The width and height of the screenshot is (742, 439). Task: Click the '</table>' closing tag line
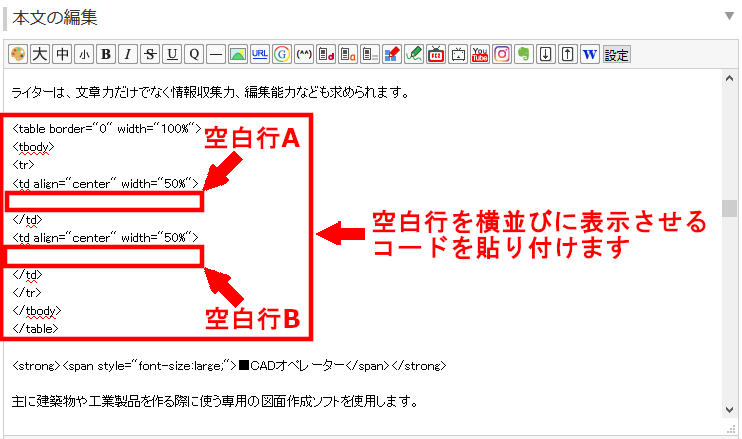pos(35,329)
